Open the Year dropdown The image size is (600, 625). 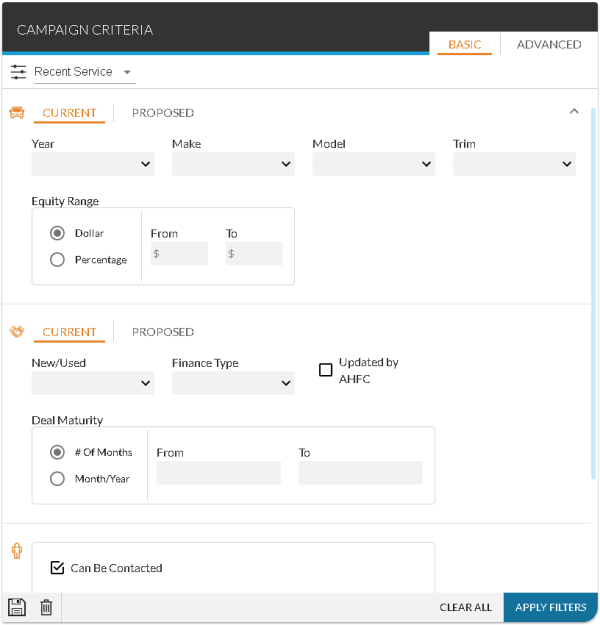92,164
